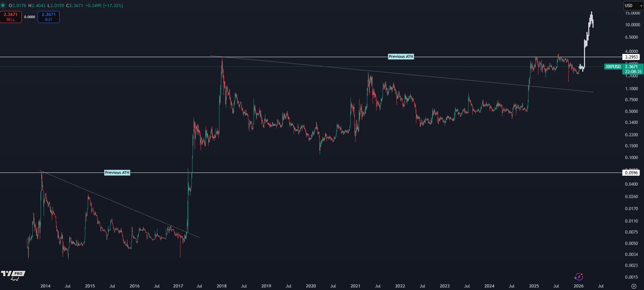Click the XRPUSD symbol label on price axis
Image resolution: width=644 pixels, height=290 pixels.
[x=613, y=67]
